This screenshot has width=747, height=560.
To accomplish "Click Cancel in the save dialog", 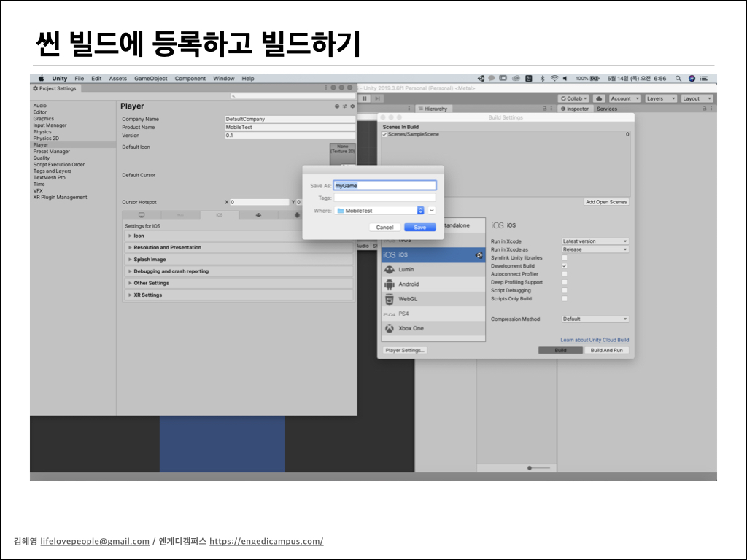I will (x=384, y=227).
